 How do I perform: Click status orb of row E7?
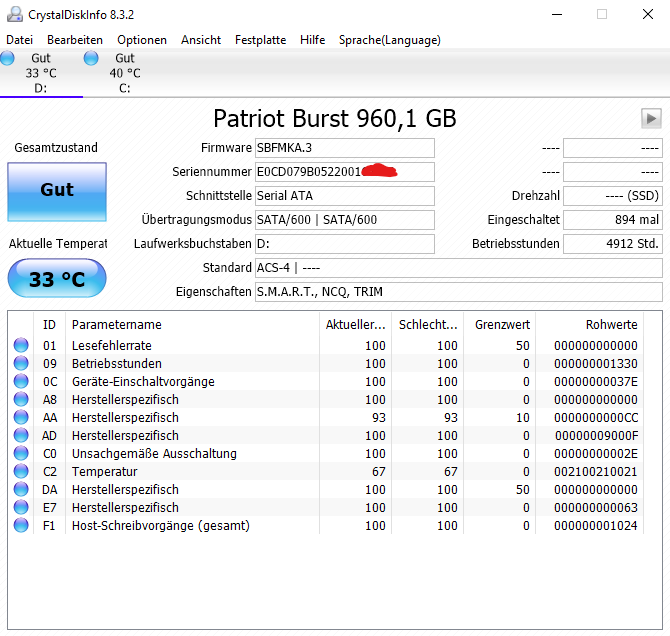pyautogui.click(x=21, y=507)
